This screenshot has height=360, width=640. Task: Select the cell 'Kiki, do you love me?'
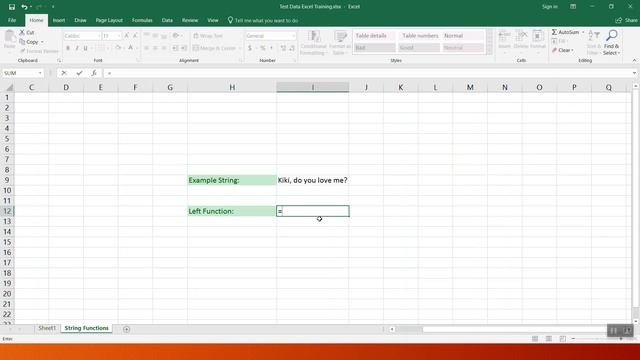pos(313,180)
